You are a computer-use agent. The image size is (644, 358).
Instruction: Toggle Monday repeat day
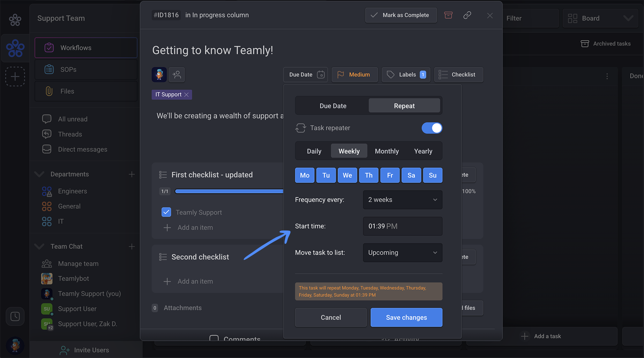(x=305, y=175)
